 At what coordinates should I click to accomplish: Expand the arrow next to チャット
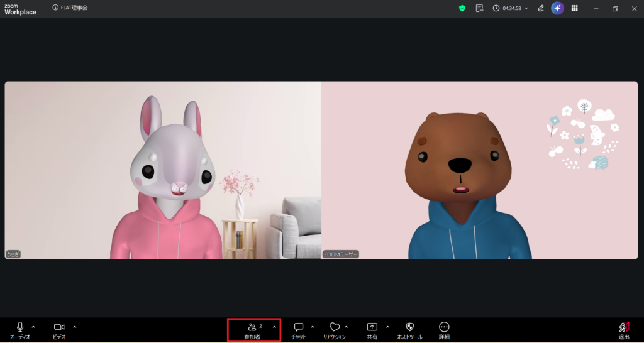pos(313,327)
